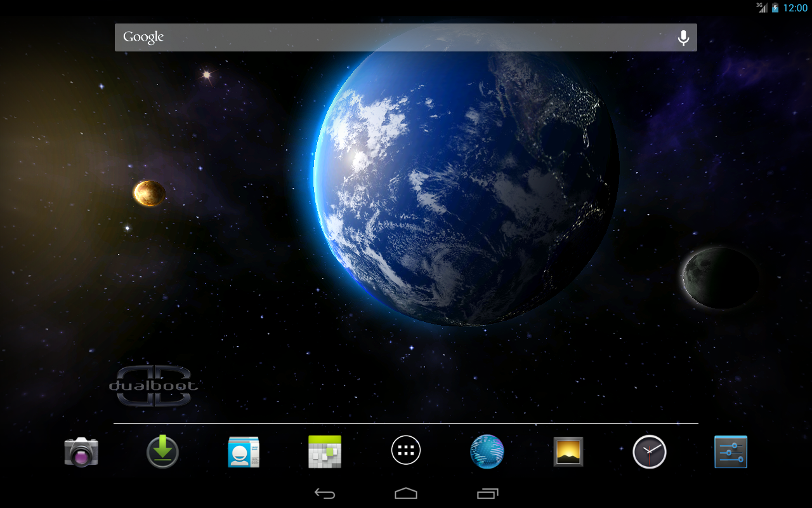Open the Calendar app

pyautogui.click(x=325, y=452)
